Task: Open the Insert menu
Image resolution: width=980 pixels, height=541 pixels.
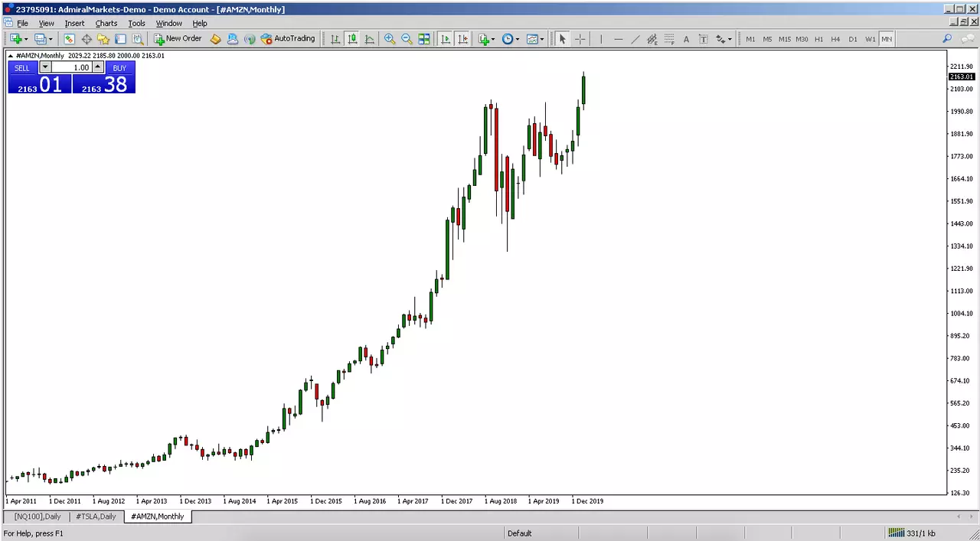Action: [x=74, y=23]
